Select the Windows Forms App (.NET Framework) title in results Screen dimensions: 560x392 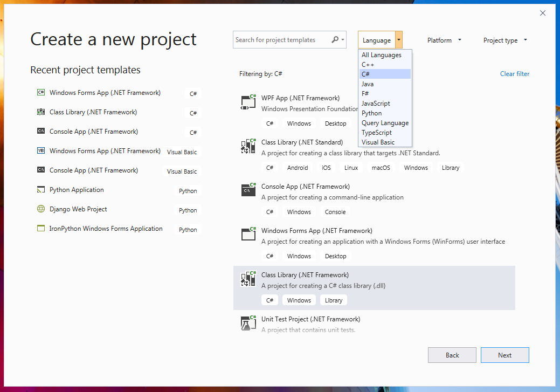317,230
